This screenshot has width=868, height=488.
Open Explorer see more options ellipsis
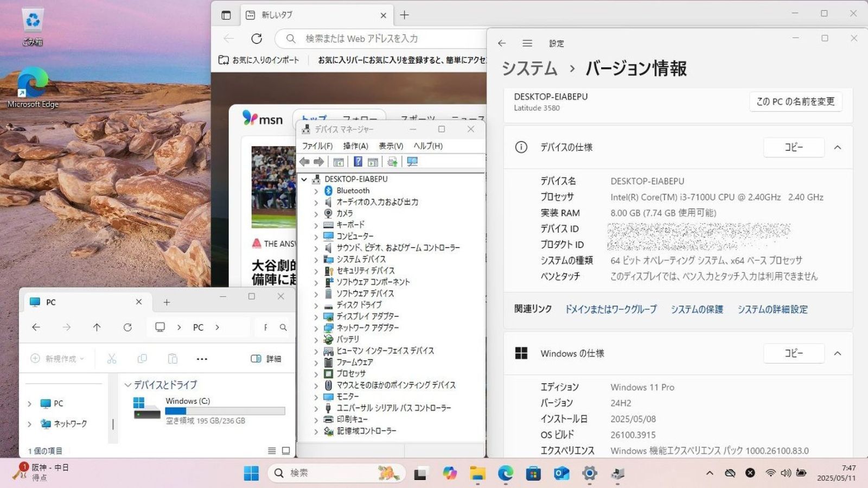coord(202,359)
